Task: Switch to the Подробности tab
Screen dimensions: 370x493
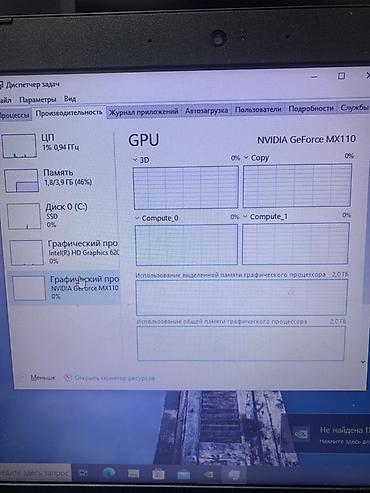Action: 311,108
